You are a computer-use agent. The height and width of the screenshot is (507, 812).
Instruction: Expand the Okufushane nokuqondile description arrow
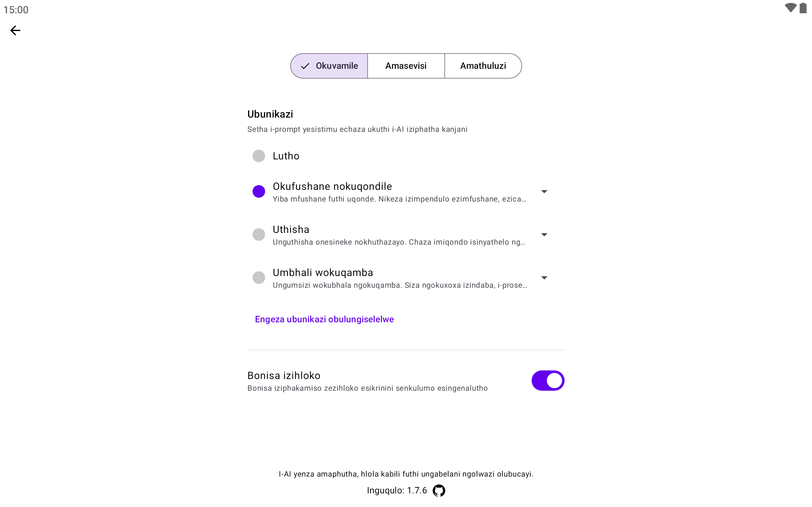pyautogui.click(x=544, y=191)
